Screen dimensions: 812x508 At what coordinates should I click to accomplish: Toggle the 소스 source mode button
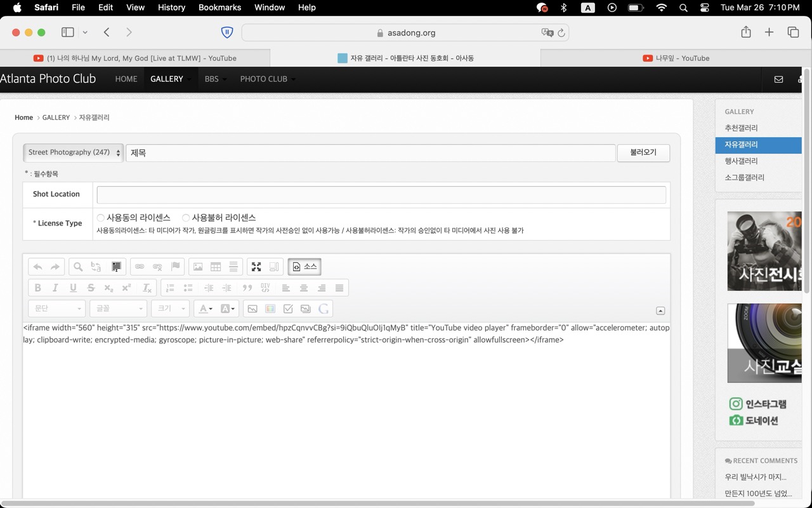[304, 267]
